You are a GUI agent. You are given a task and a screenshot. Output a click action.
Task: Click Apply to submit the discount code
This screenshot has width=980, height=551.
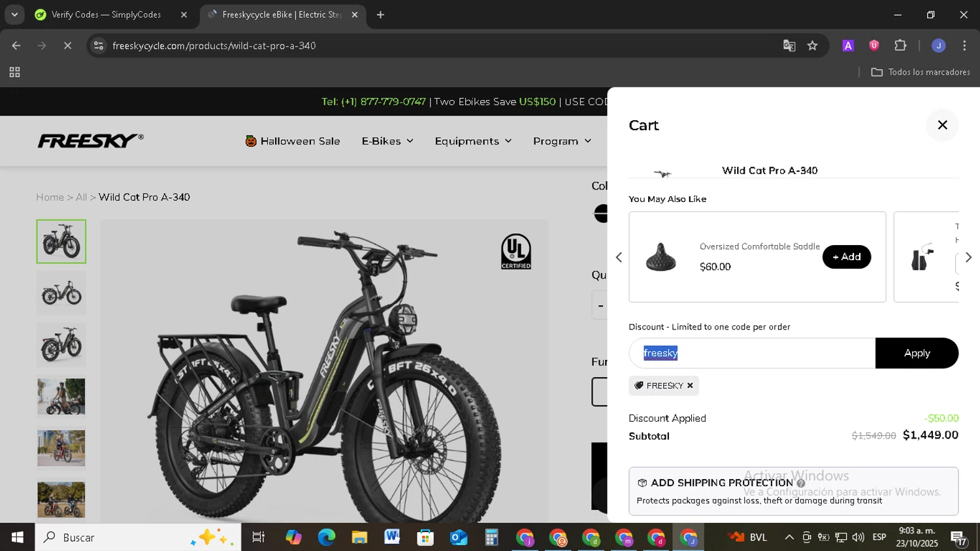[917, 353]
